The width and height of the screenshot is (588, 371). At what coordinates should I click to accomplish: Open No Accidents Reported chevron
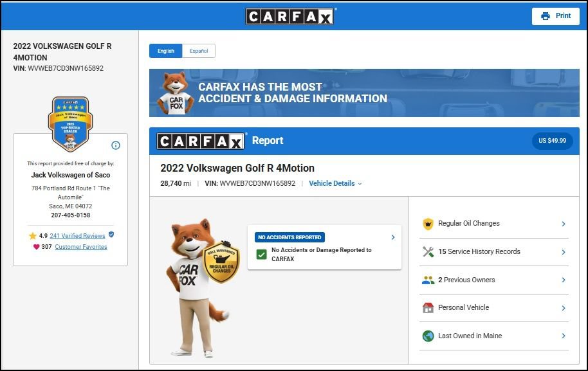coord(393,237)
